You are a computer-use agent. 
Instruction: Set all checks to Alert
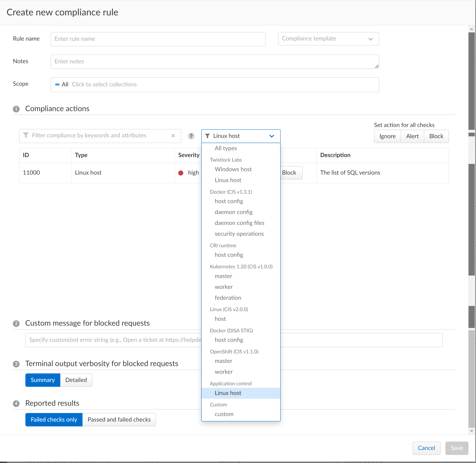412,136
